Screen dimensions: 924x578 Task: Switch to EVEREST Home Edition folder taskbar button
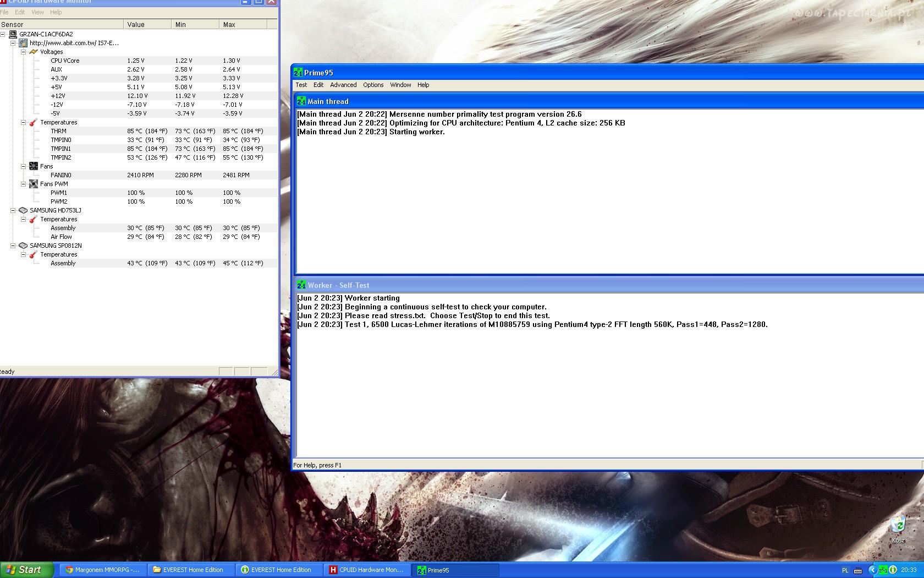click(x=191, y=570)
